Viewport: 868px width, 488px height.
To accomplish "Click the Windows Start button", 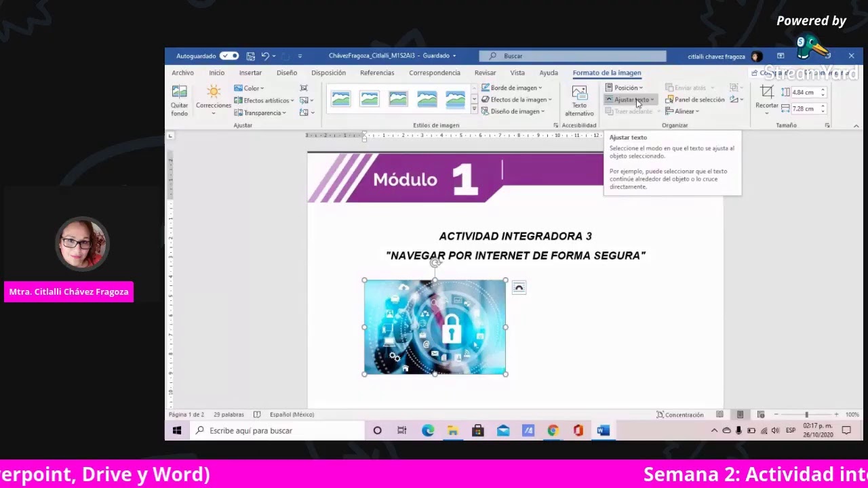I will click(x=177, y=430).
